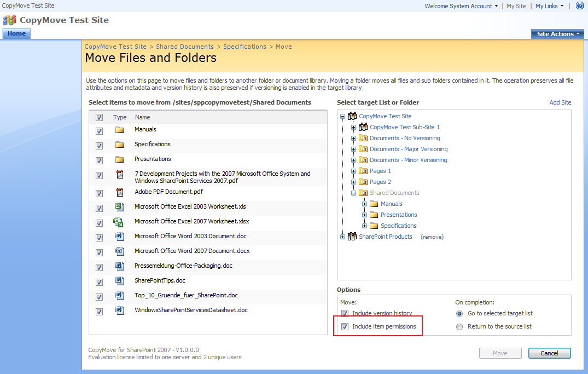Expand the SharePoint Products site node

tap(342, 237)
